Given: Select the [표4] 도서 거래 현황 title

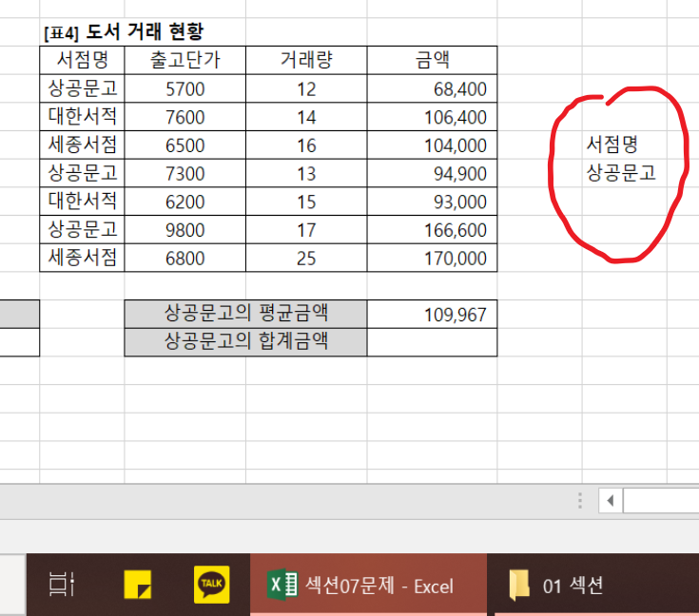Looking at the screenshot, I should click(125, 31).
